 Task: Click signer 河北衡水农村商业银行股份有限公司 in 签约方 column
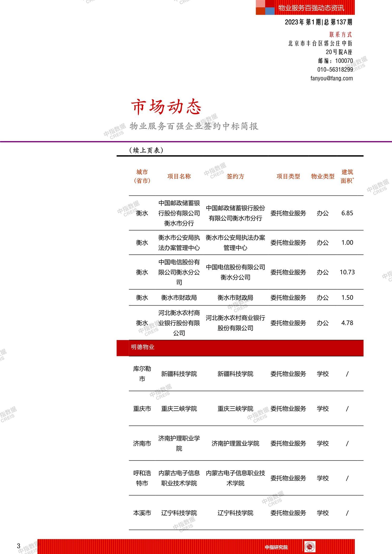click(x=236, y=323)
